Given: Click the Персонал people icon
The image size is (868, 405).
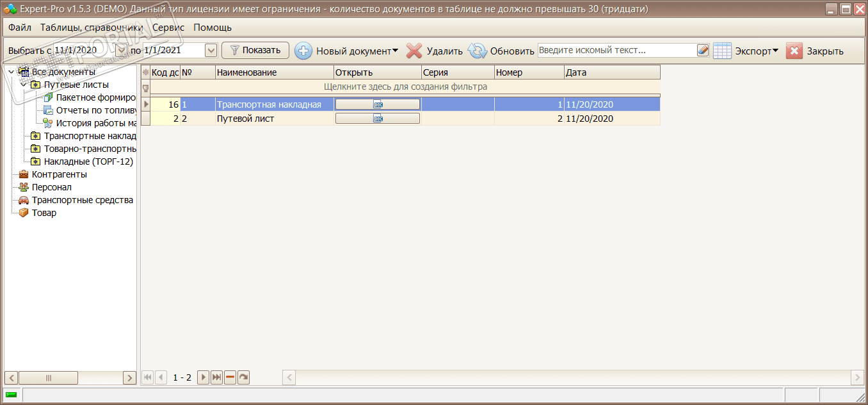Looking at the screenshot, I should (24, 187).
